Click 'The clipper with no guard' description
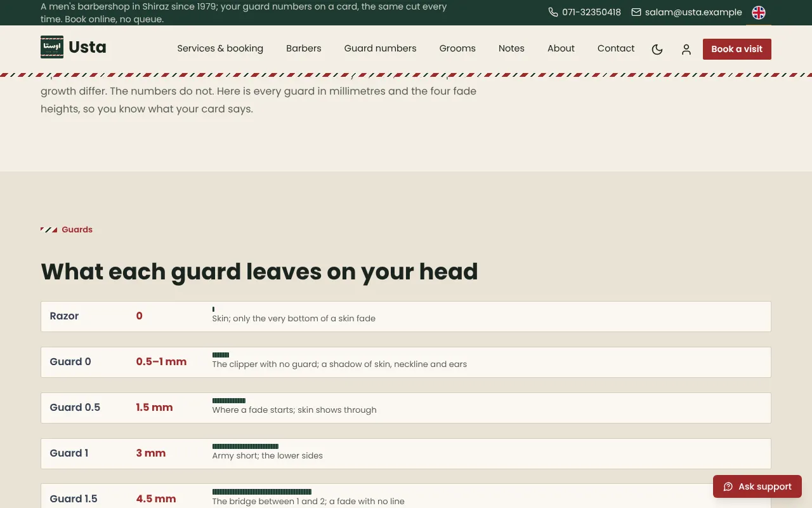The image size is (812, 508). click(339, 364)
